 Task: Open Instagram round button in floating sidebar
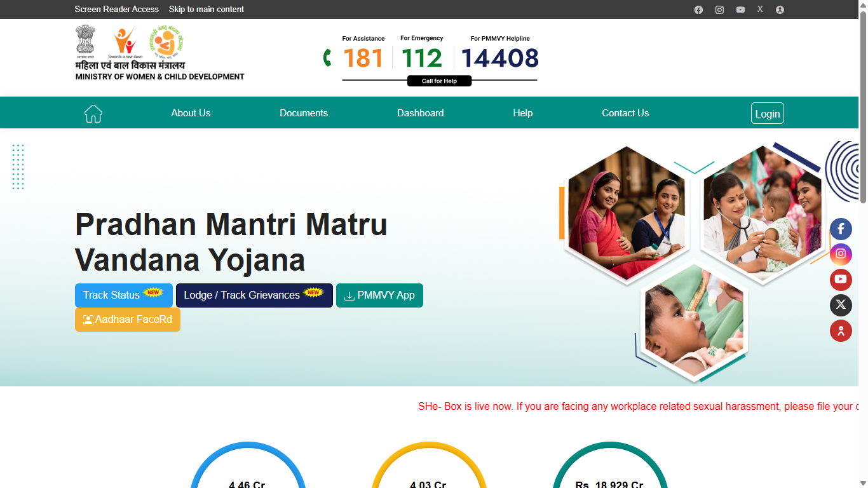point(841,254)
